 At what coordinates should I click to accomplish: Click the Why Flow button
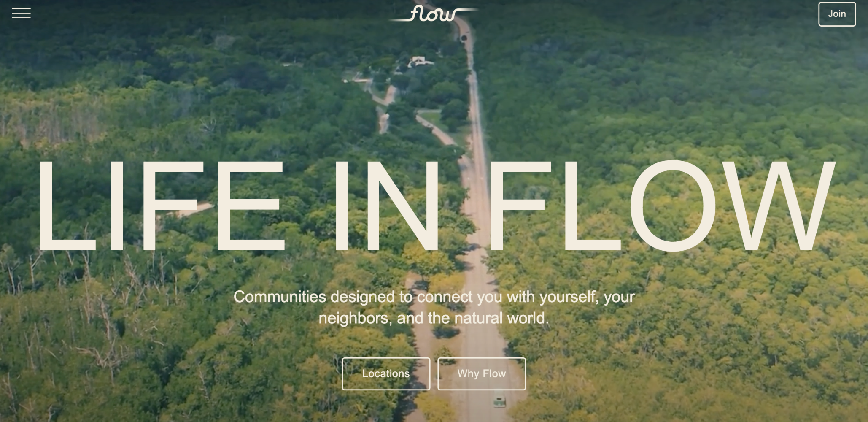coord(482,374)
